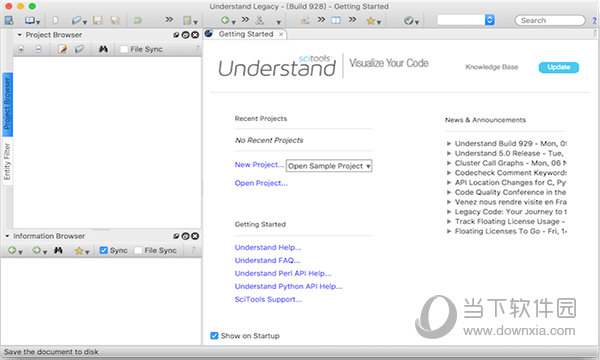Open the blue book toolbar icon
Viewport: 600px width, 360px height.
pyautogui.click(x=30, y=20)
